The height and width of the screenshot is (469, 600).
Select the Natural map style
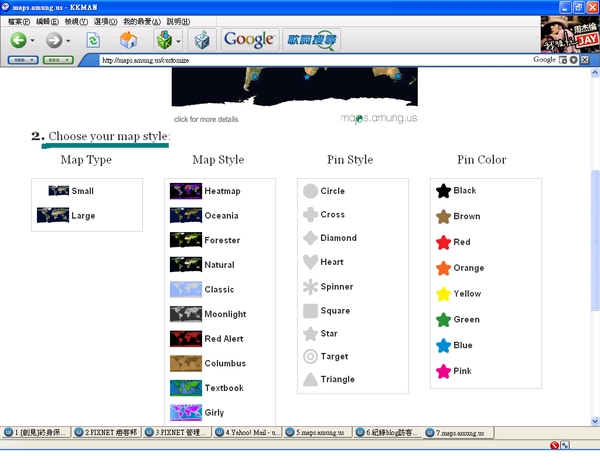click(202, 264)
